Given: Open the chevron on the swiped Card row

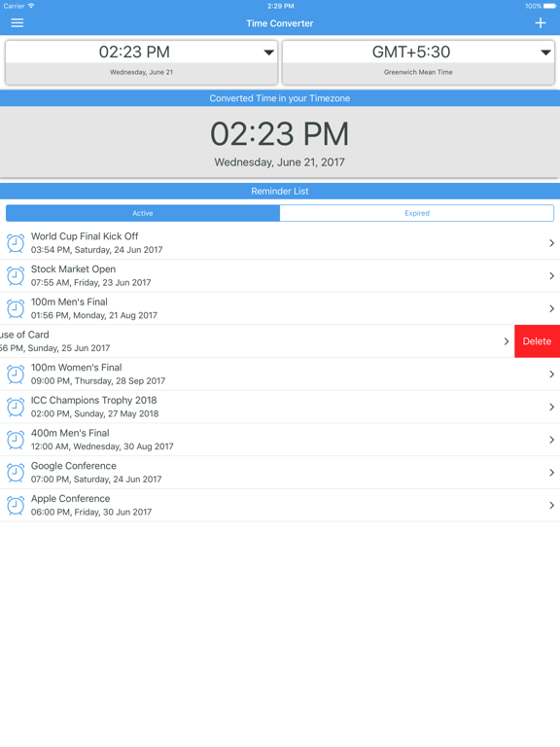Looking at the screenshot, I should [x=507, y=341].
